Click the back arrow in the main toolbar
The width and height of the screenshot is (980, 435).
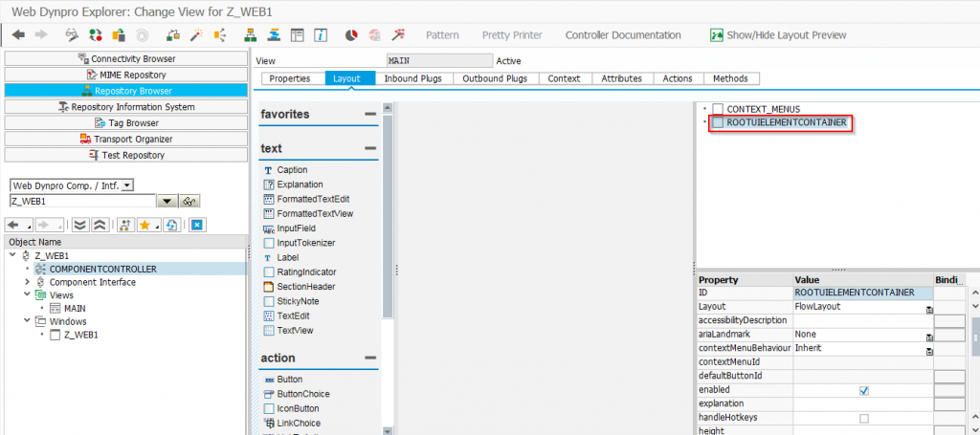pyautogui.click(x=18, y=35)
